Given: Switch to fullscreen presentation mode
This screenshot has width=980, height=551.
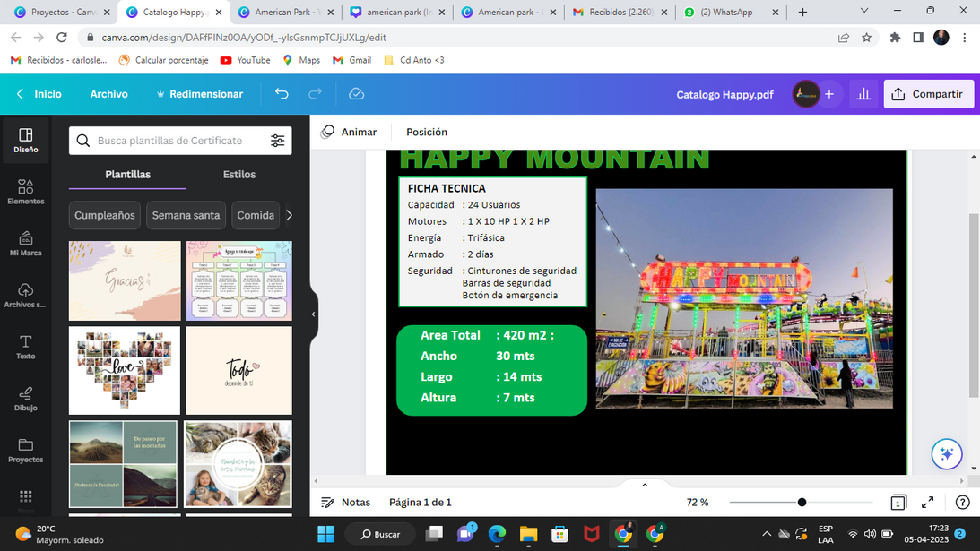Looking at the screenshot, I should [927, 503].
